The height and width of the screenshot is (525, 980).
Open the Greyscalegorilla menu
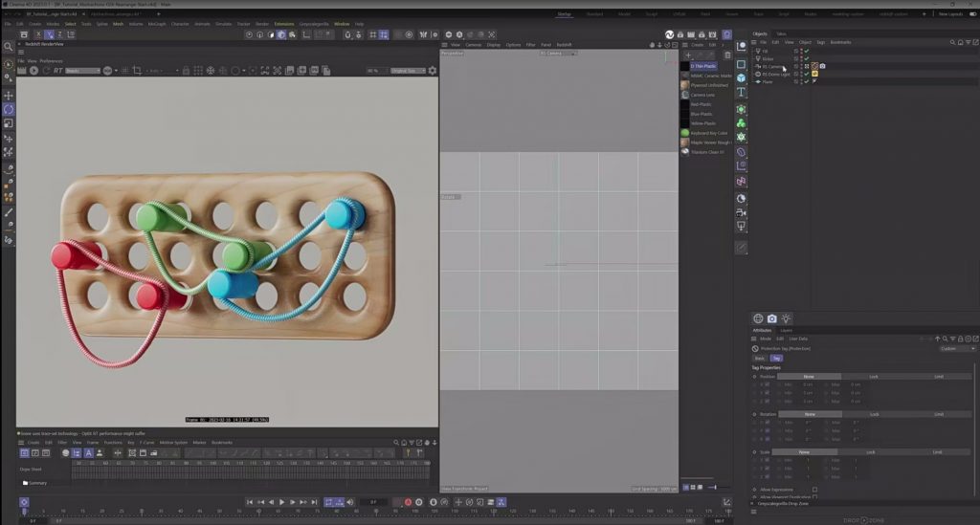pyautogui.click(x=314, y=24)
